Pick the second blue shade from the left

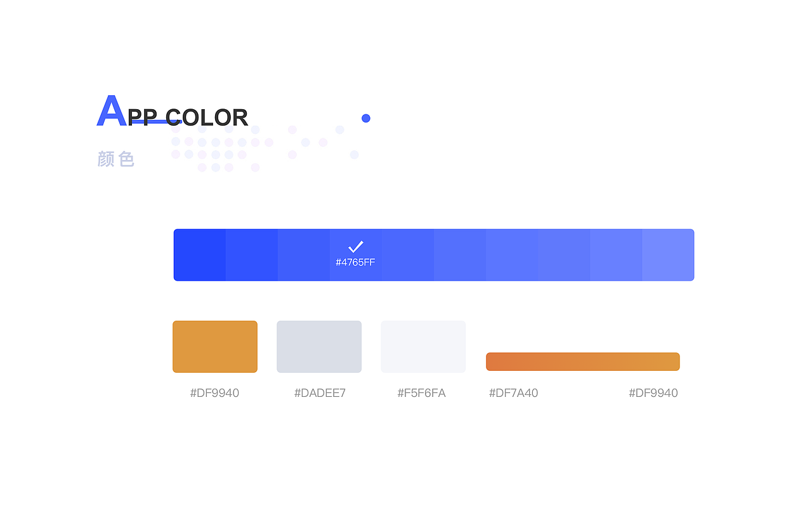tap(252, 255)
